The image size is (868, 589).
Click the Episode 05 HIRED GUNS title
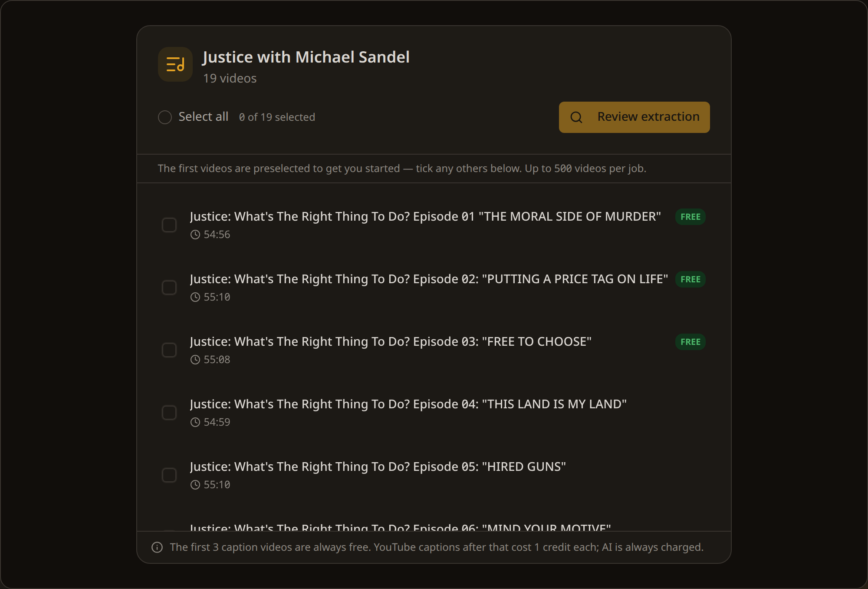coord(378,467)
